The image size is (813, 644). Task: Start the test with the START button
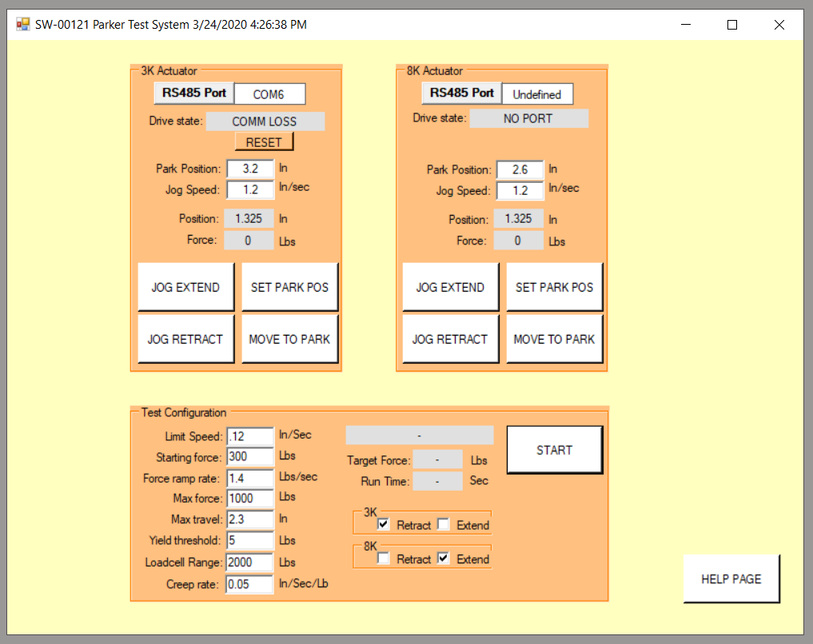point(555,450)
